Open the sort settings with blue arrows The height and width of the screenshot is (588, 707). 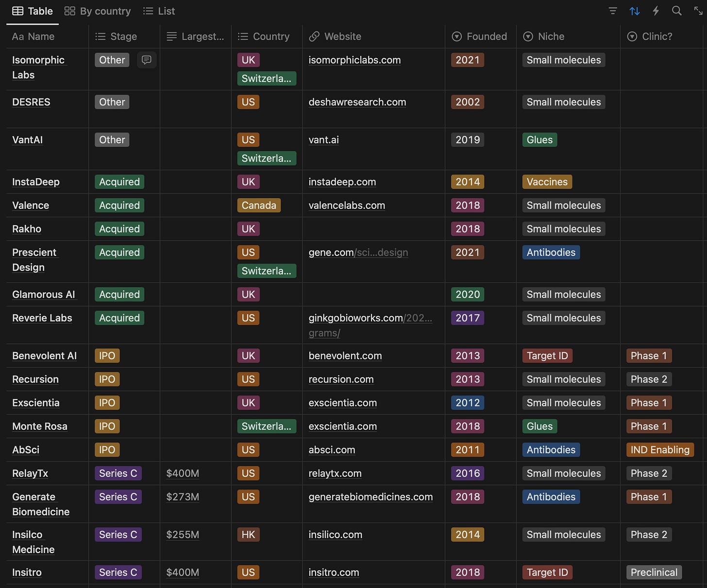click(634, 11)
